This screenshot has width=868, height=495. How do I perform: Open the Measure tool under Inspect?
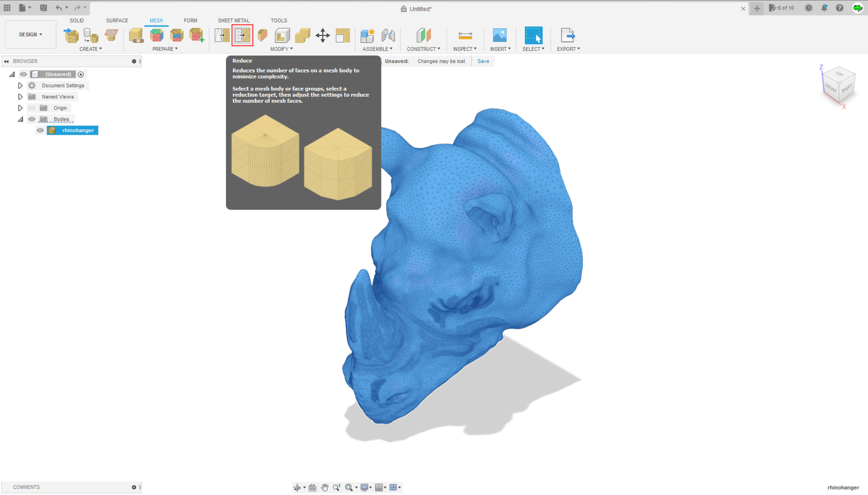tap(464, 36)
